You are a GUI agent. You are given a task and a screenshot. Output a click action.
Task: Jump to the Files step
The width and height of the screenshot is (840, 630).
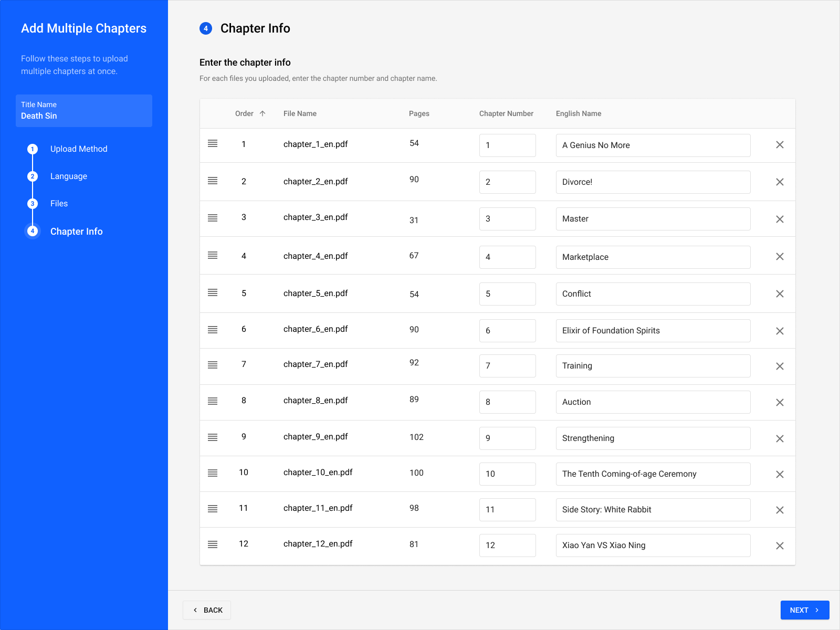coord(59,204)
